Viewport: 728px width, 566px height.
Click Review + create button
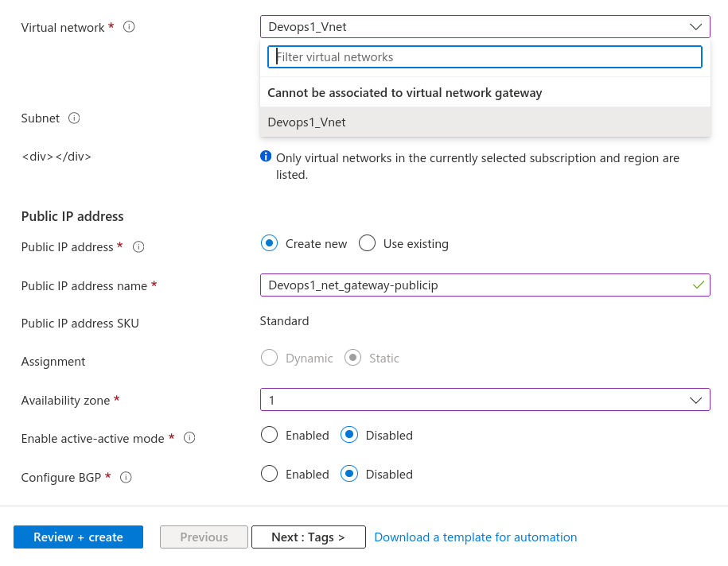click(78, 537)
